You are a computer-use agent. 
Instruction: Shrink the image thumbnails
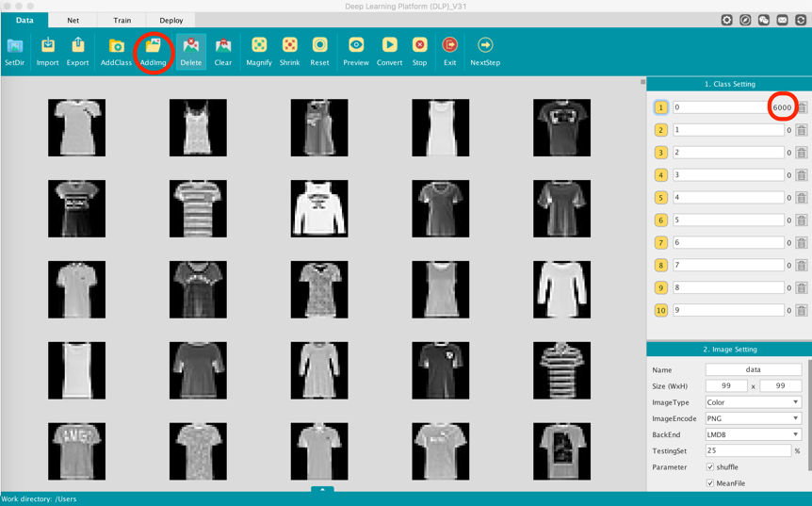(x=289, y=46)
